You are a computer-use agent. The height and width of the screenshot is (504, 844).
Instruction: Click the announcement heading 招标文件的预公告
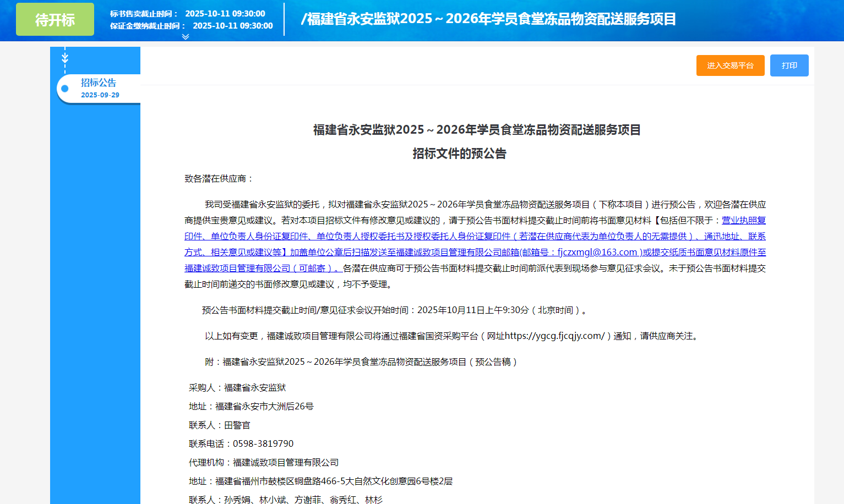(459, 154)
